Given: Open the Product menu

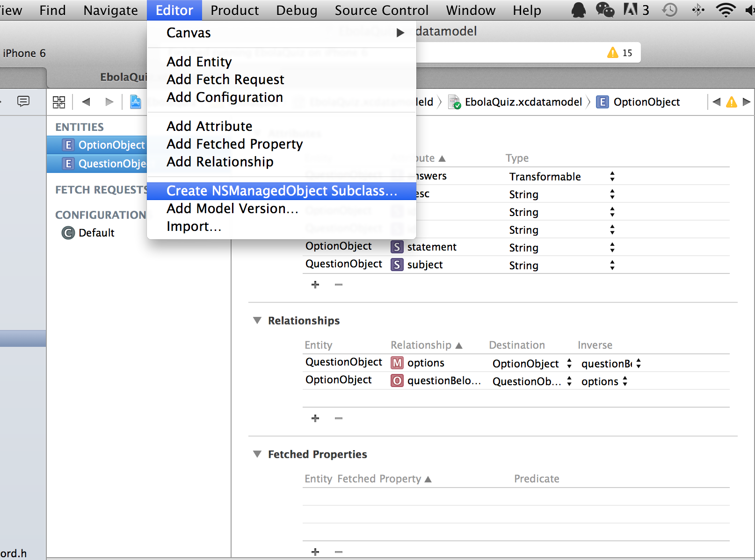Looking at the screenshot, I should pyautogui.click(x=234, y=10).
